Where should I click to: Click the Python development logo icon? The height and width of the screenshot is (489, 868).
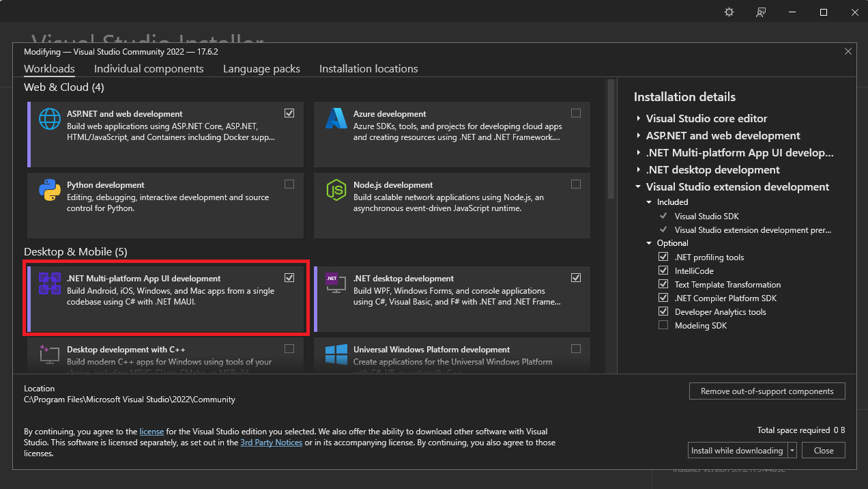[50, 190]
